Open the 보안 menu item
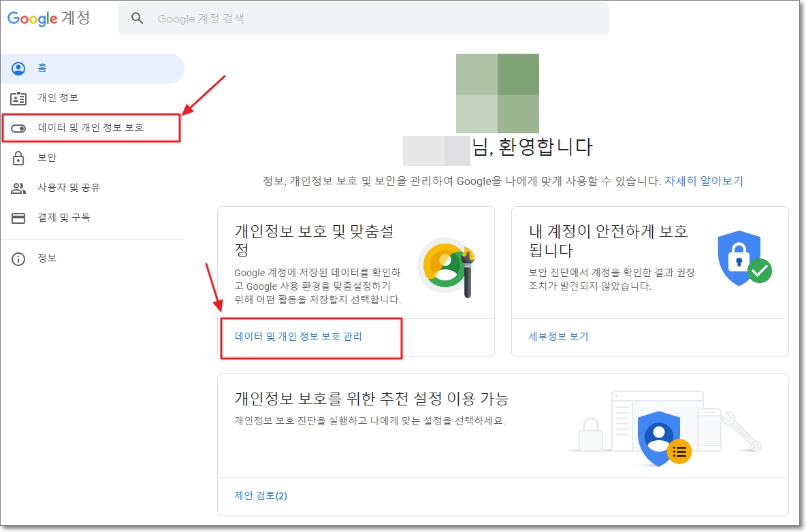 point(93,158)
